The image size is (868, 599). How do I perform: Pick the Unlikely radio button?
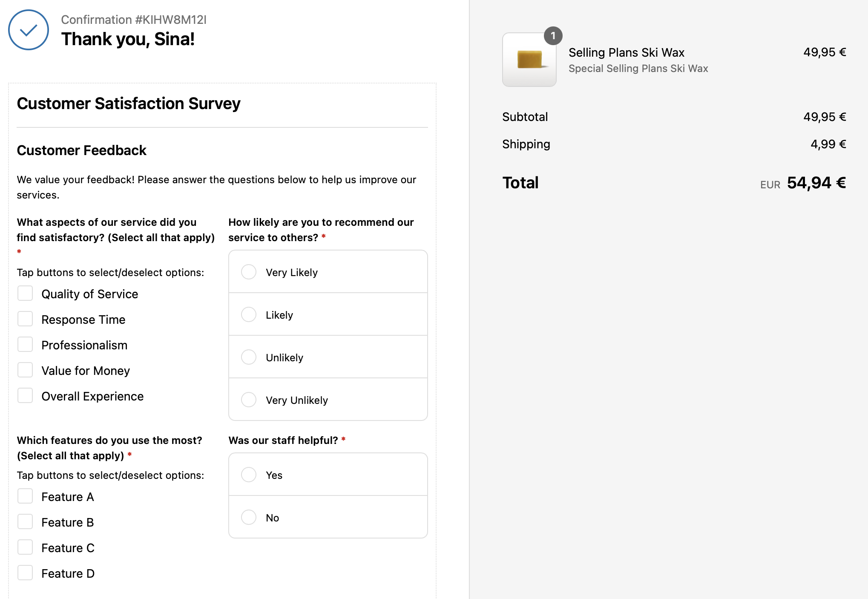tap(249, 357)
